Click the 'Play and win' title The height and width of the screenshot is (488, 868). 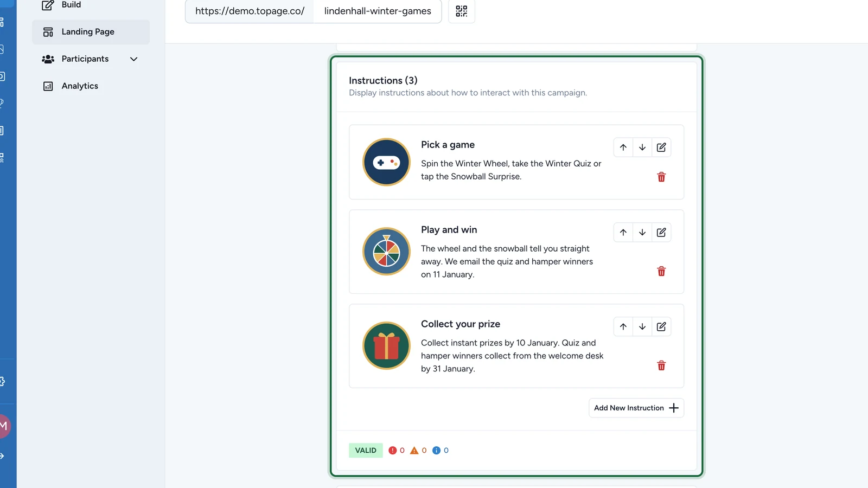(x=449, y=230)
